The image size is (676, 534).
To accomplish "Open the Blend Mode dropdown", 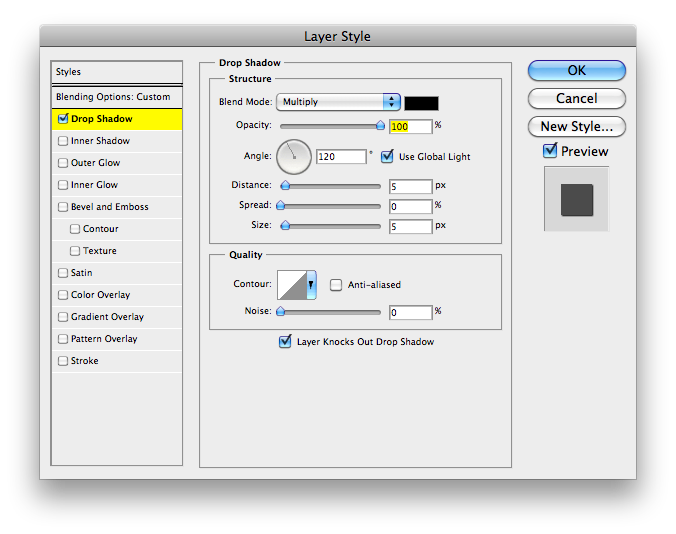I will 340,102.
